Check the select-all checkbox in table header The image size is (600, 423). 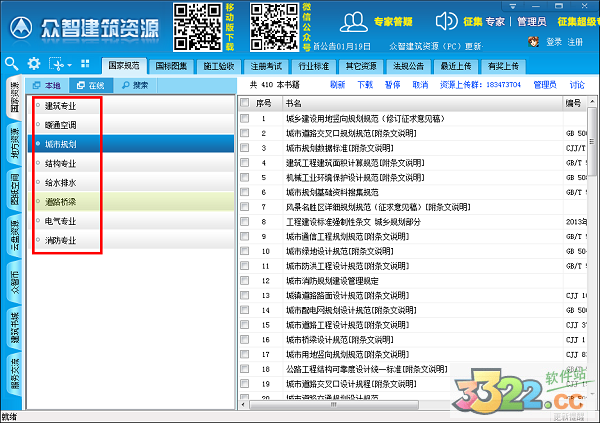(x=245, y=103)
